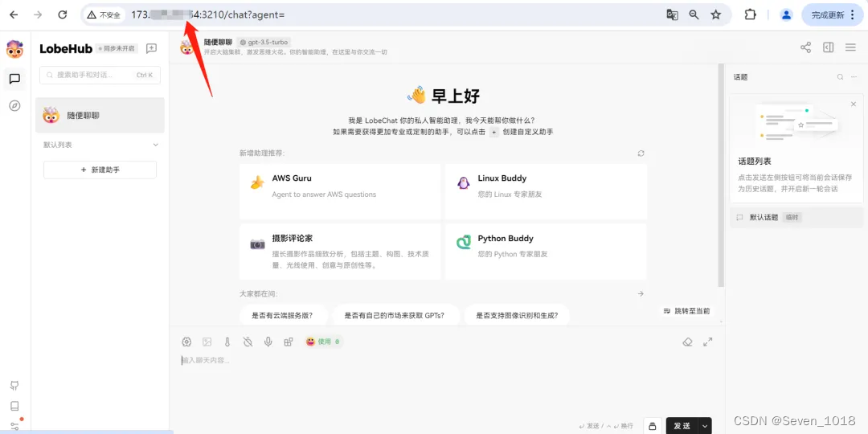This screenshot has width=868, height=434.
Task: Click the 是否有自己的市场来获取 GPTs? chip
Action: [x=394, y=316]
